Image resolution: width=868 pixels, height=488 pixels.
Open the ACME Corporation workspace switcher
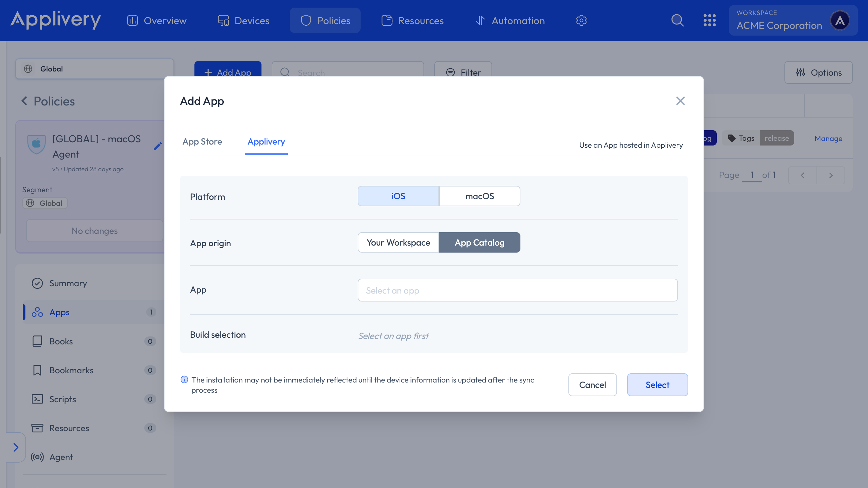coord(793,21)
